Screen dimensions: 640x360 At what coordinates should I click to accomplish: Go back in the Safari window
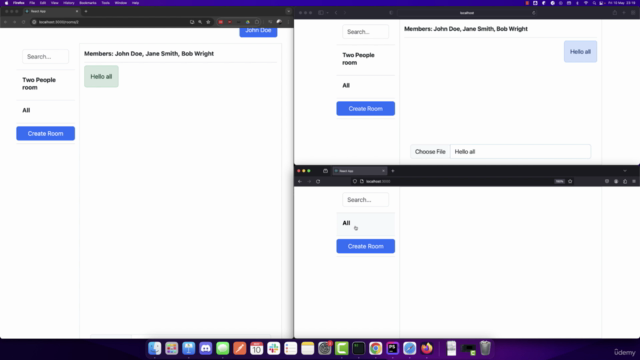(x=336, y=13)
